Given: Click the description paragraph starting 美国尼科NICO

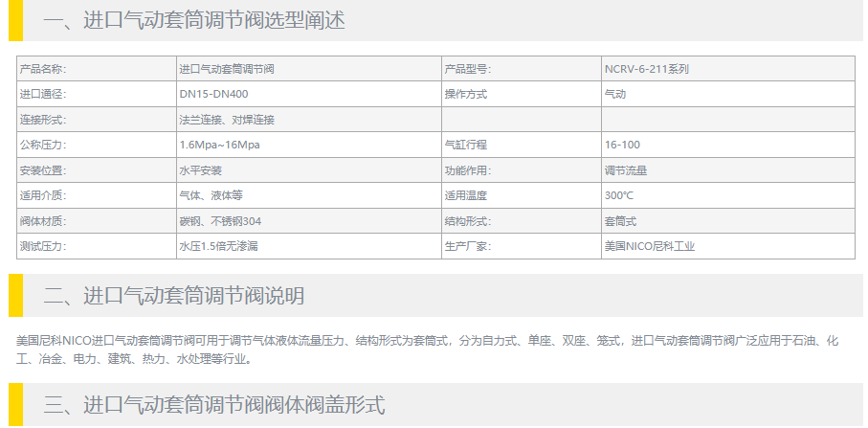Looking at the screenshot, I should [x=431, y=349].
